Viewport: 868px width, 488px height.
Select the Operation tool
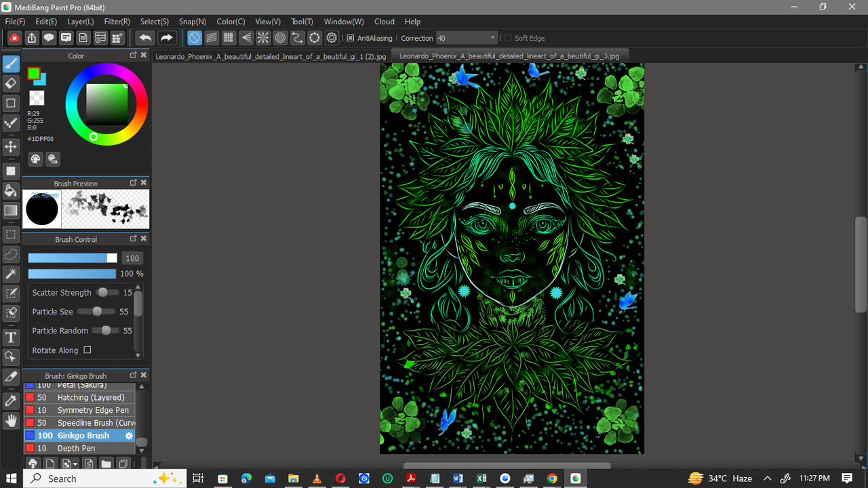tap(11, 357)
